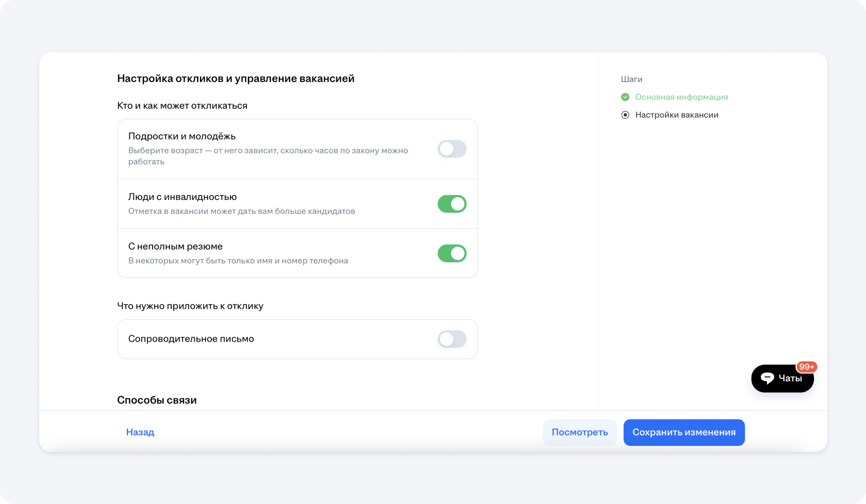Turn off the С неполным резюме toggle
The width and height of the screenshot is (866, 504).
452,254
